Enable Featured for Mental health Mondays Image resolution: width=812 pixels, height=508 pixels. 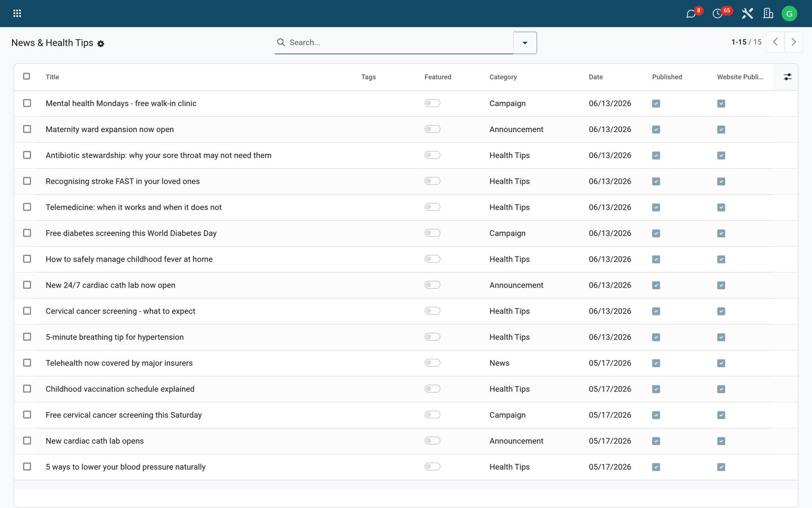pyautogui.click(x=432, y=103)
